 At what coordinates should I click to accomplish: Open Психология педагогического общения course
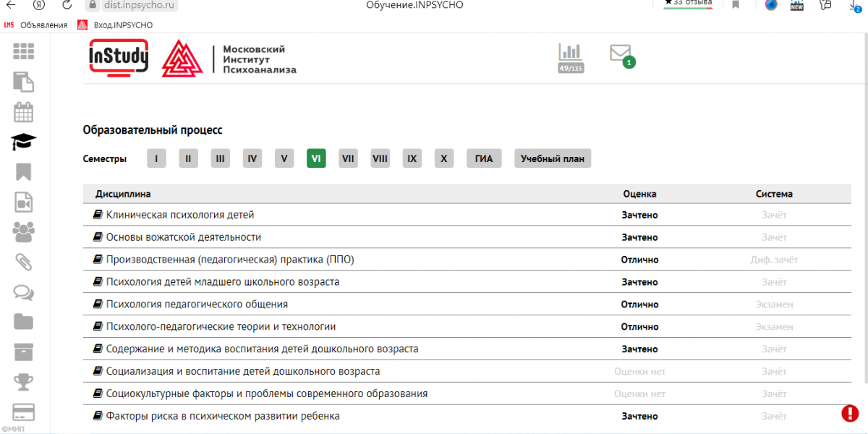[x=197, y=305]
